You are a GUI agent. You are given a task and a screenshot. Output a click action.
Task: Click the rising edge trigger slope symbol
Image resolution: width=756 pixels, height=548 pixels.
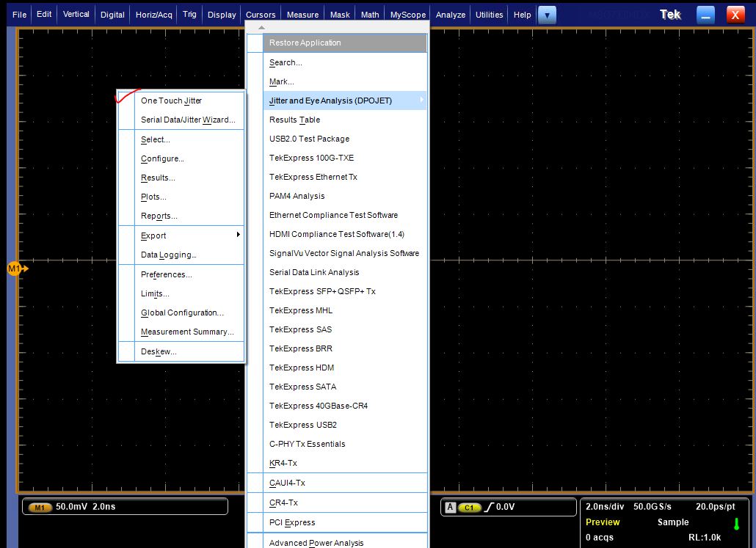point(487,507)
